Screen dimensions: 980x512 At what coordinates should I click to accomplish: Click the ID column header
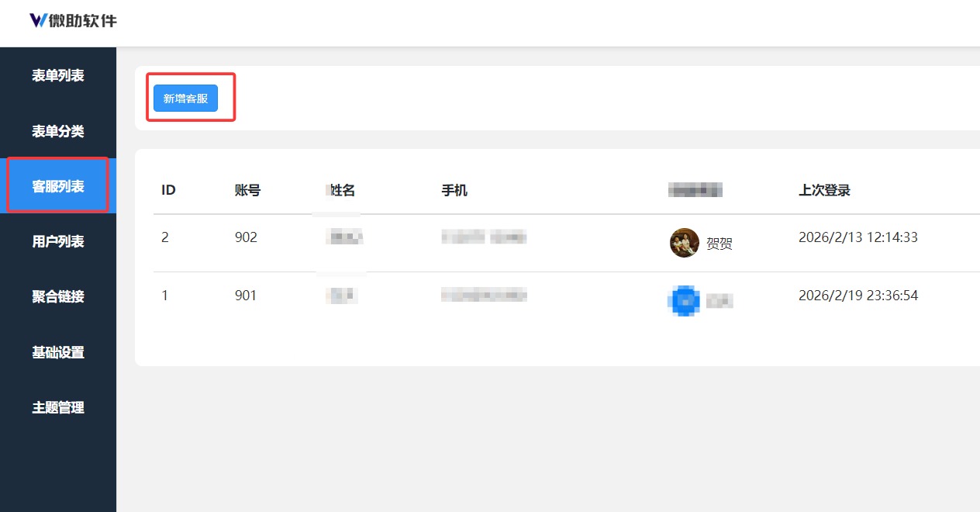[168, 190]
